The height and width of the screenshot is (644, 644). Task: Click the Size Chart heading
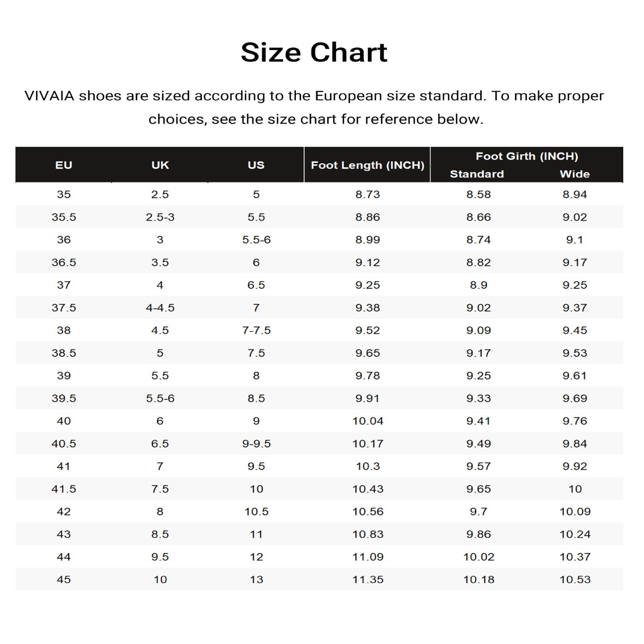click(x=314, y=52)
